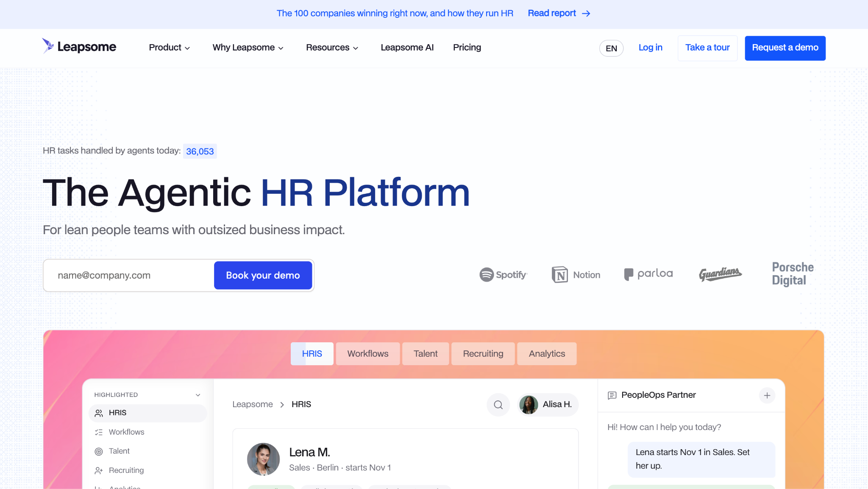Viewport: 868px width, 489px height.
Task: Click Request a demo button
Action: pyautogui.click(x=785, y=48)
